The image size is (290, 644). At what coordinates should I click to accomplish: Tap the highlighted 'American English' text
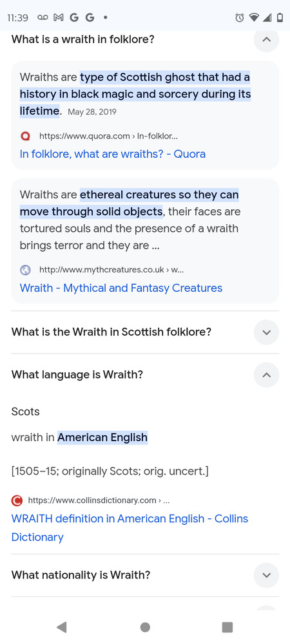102,437
